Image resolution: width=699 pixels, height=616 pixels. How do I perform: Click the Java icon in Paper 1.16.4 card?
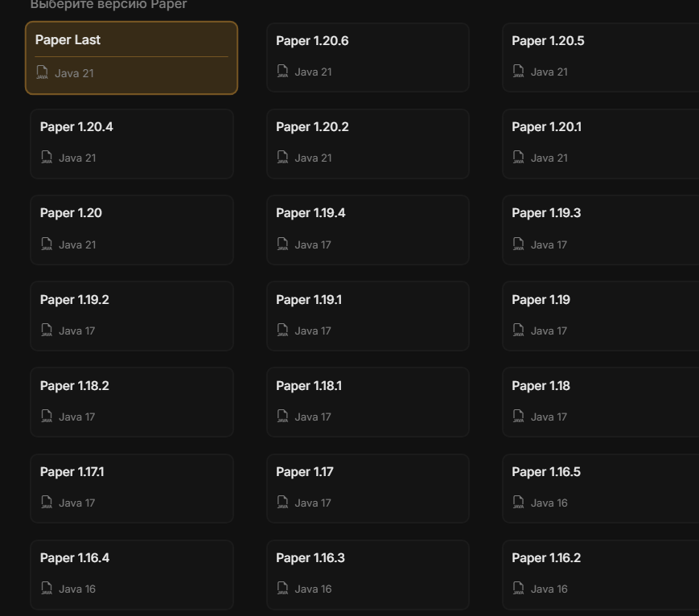click(x=47, y=588)
